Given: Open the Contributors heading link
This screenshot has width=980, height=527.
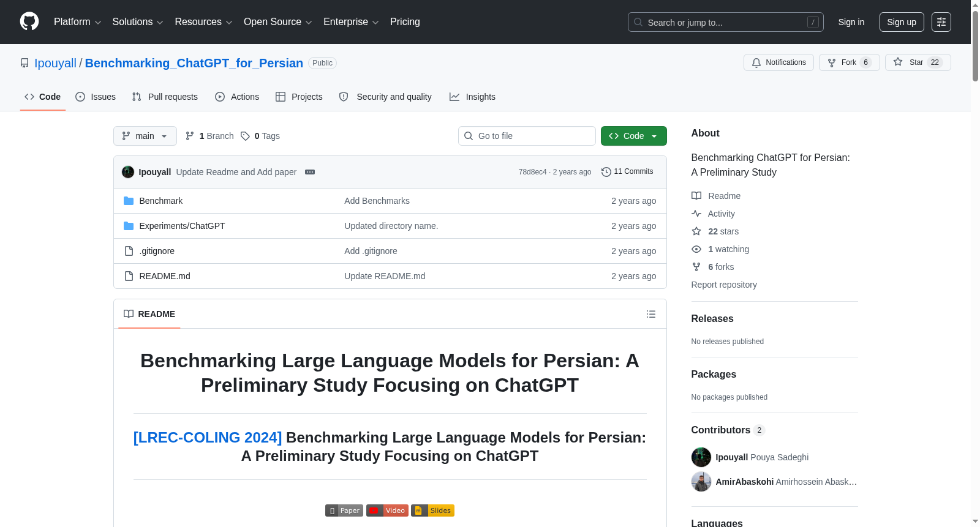Looking at the screenshot, I should pos(728,430).
